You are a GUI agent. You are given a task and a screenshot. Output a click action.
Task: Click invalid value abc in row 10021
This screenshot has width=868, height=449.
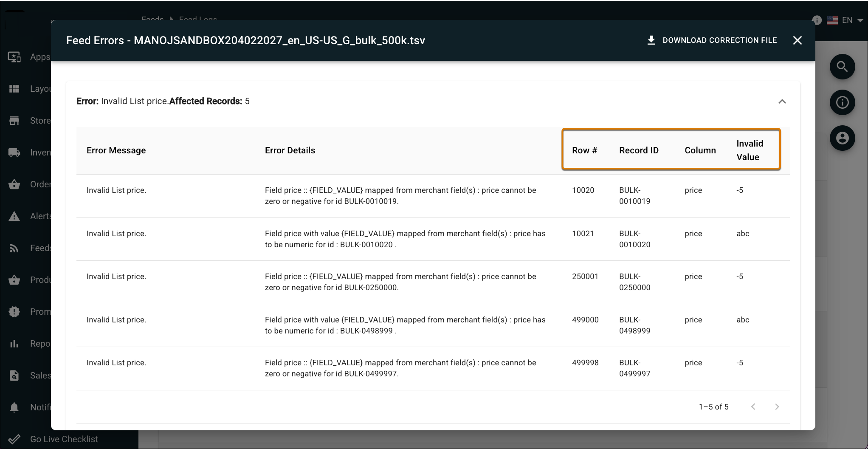click(x=743, y=234)
